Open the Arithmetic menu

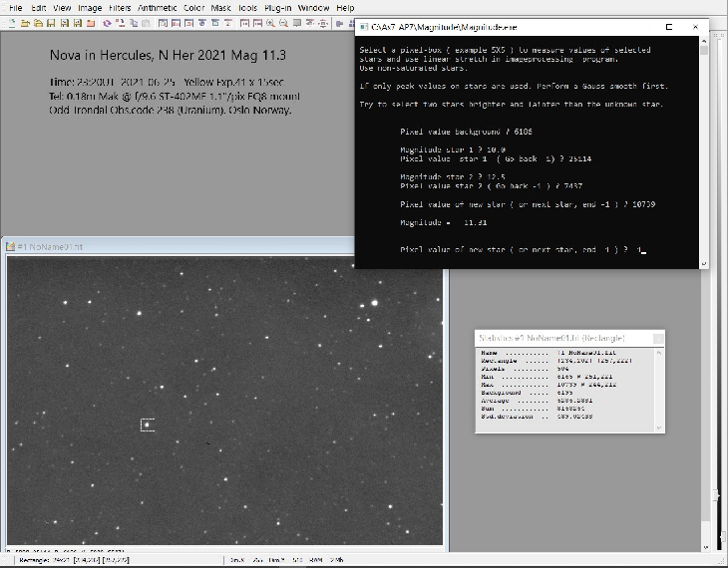tap(158, 8)
